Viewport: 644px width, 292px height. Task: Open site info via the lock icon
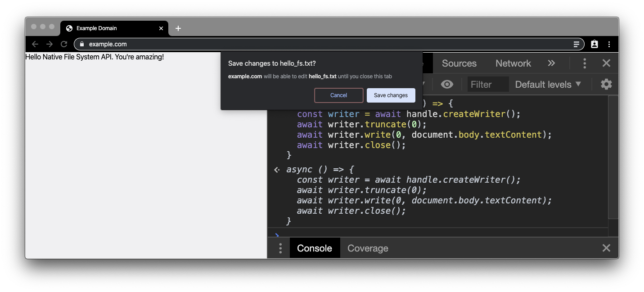[81, 44]
